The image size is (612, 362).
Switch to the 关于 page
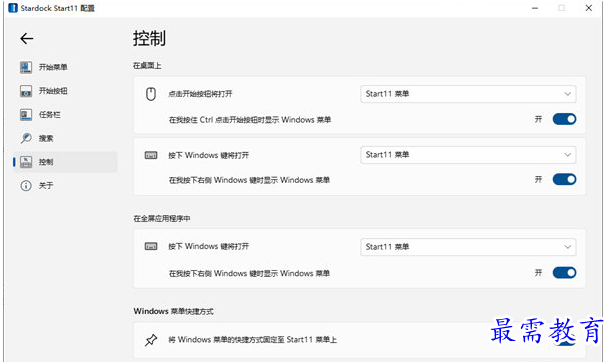(x=65, y=185)
